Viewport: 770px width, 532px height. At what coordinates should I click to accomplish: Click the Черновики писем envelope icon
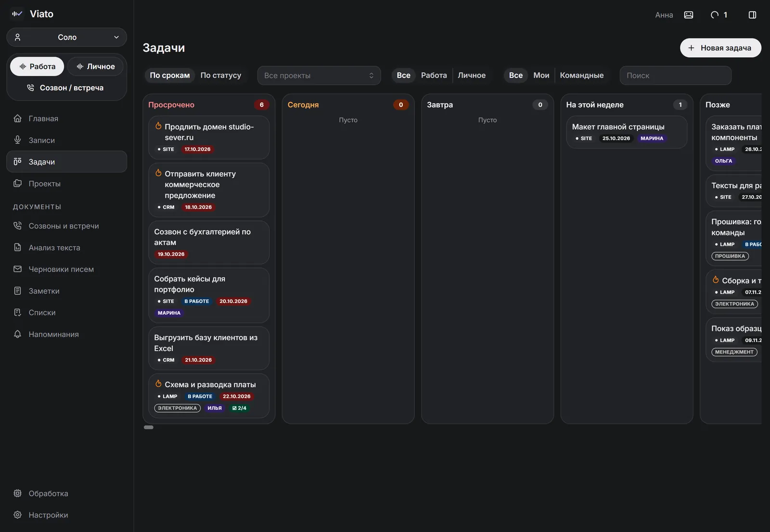(18, 269)
